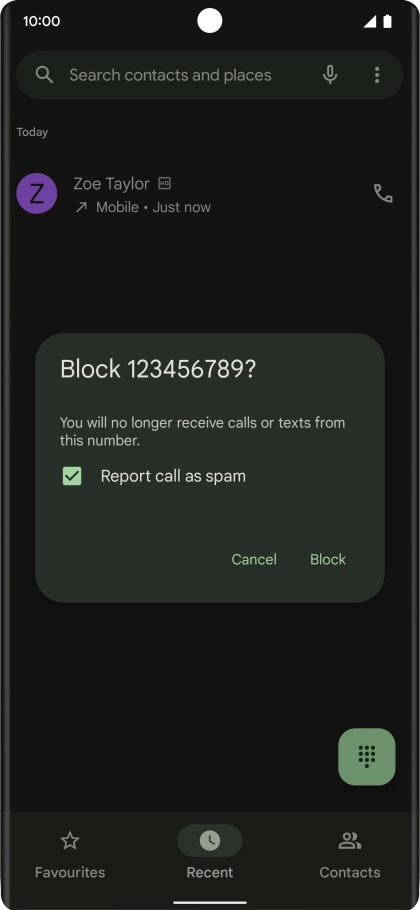The width and height of the screenshot is (420, 910).
Task: Open Zoe Taylor's purple avatar
Action: [x=37, y=193]
